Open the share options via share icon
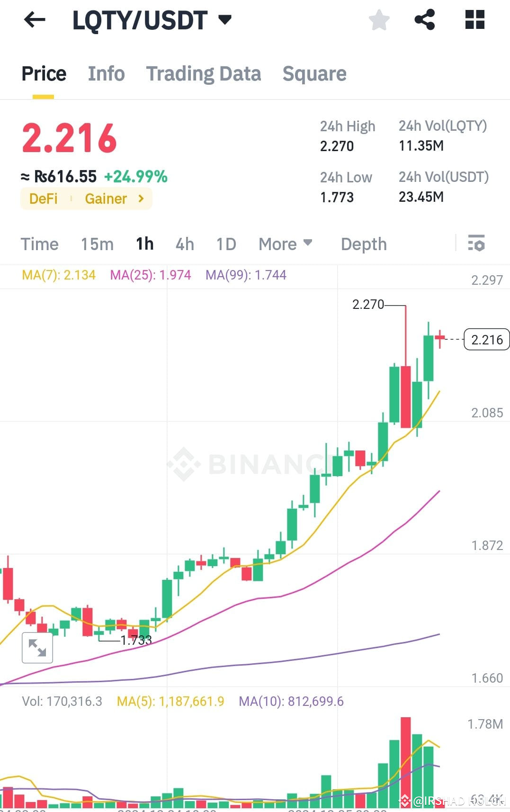Screen dimensions: 510x812 pos(424,20)
